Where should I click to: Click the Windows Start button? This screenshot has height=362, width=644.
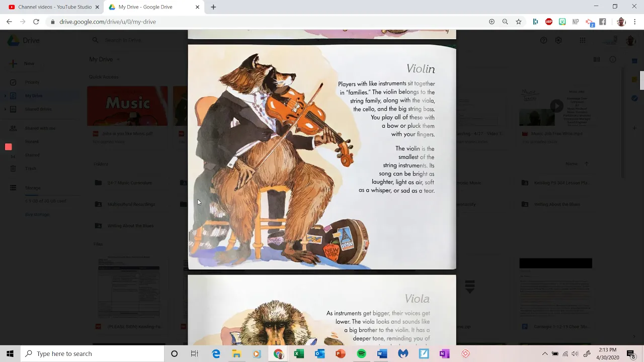[10, 353]
